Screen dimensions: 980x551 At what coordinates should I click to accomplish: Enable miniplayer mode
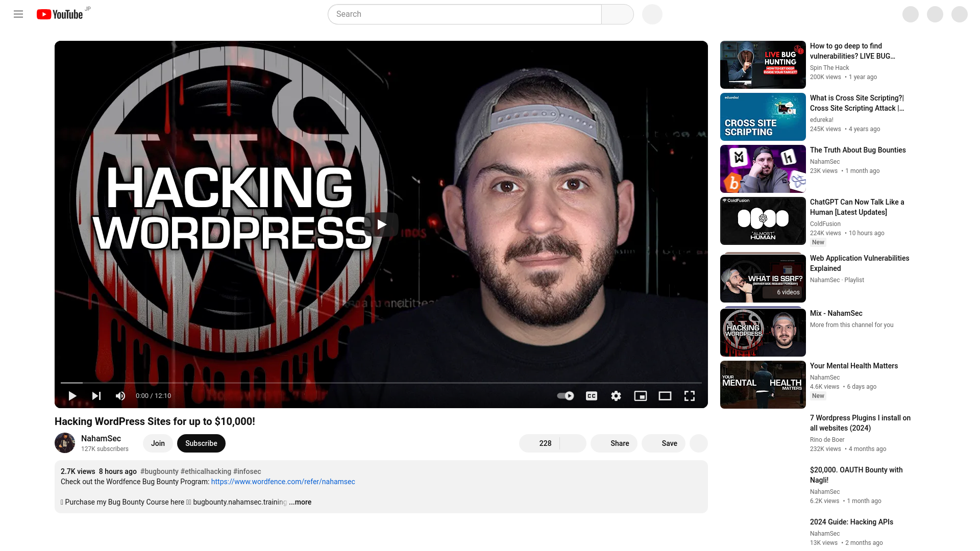[641, 396]
